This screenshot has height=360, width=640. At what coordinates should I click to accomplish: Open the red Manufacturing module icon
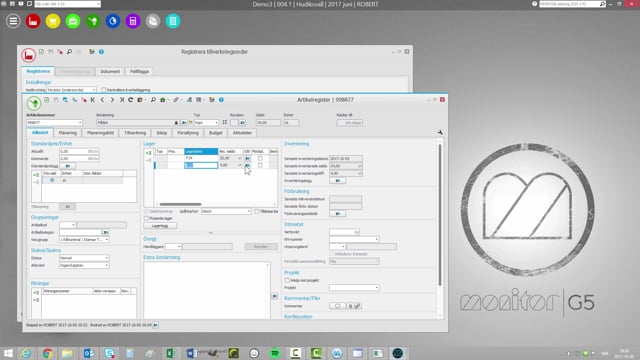coord(33,21)
